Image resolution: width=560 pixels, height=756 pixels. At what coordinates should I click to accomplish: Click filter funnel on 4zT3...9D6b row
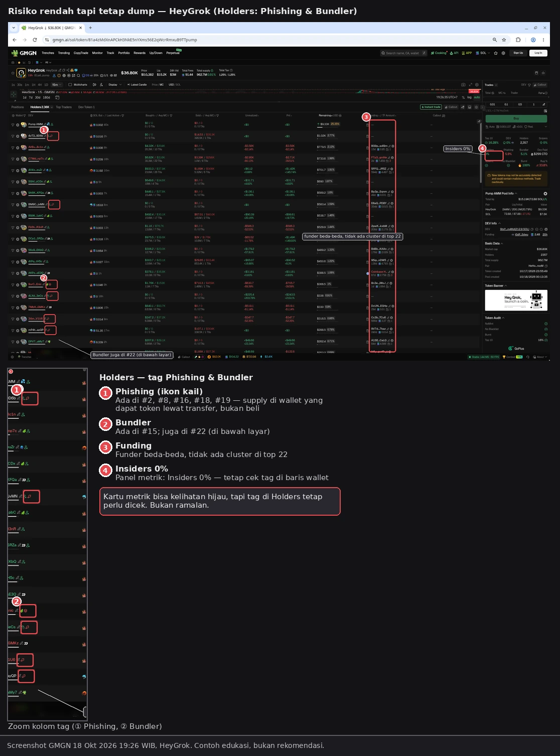point(13,136)
